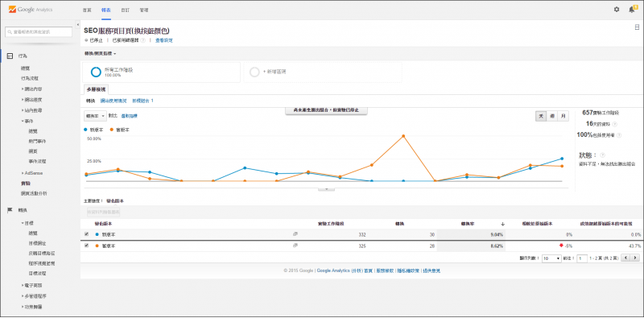Toggle the checkbox for the orange variation row
The image size is (644, 318).
[86, 246]
